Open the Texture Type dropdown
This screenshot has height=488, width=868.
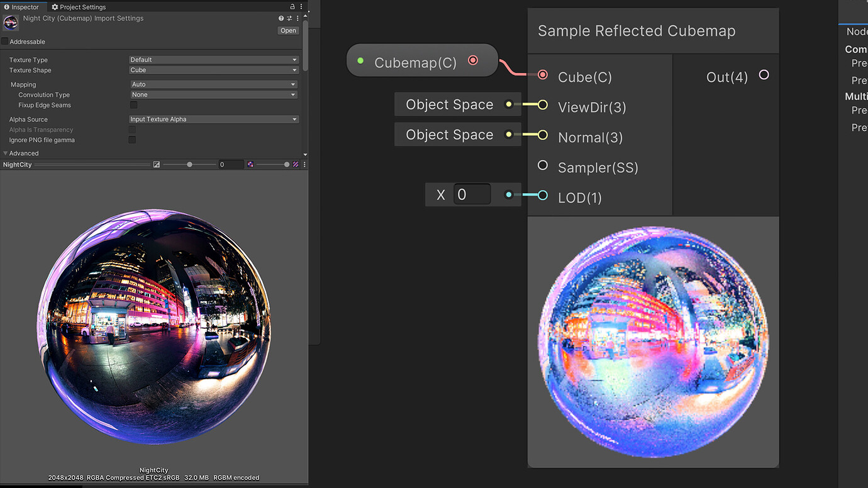tap(213, 59)
